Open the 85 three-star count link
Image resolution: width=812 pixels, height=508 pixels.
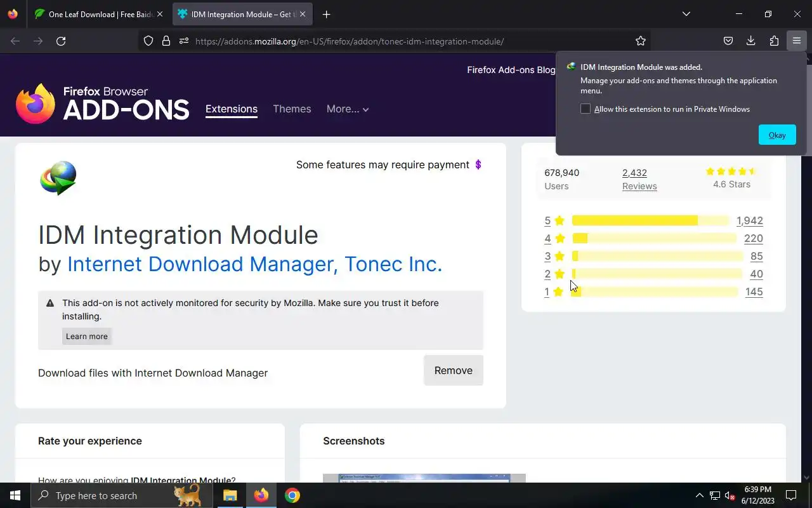coord(756,256)
